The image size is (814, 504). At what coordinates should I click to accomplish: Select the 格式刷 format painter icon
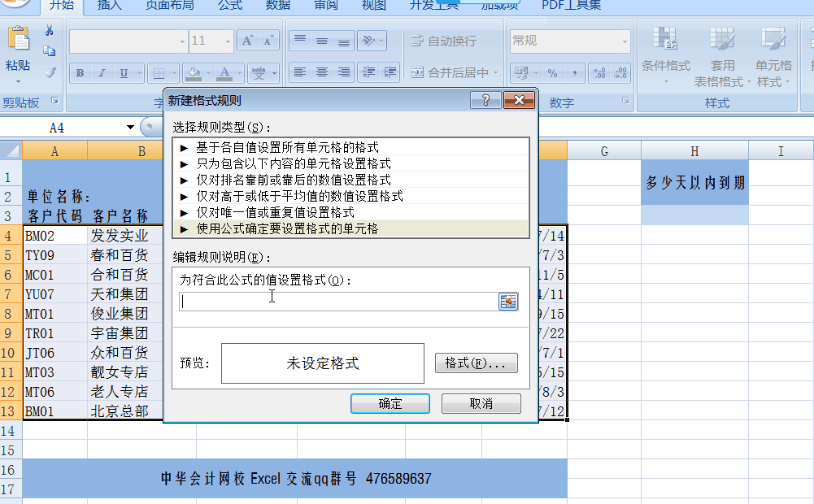(x=50, y=72)
